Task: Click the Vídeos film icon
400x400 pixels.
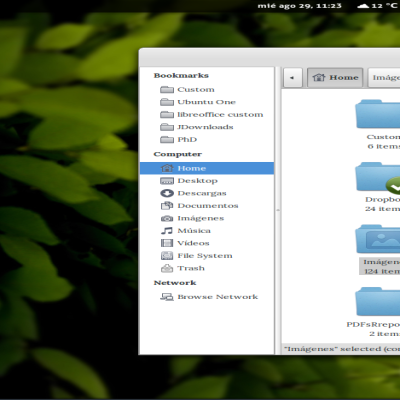Action: 167,243
